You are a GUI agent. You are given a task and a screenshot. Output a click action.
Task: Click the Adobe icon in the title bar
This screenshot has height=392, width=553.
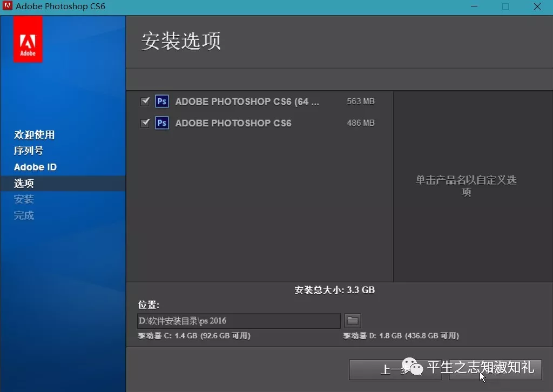point(7,6)
